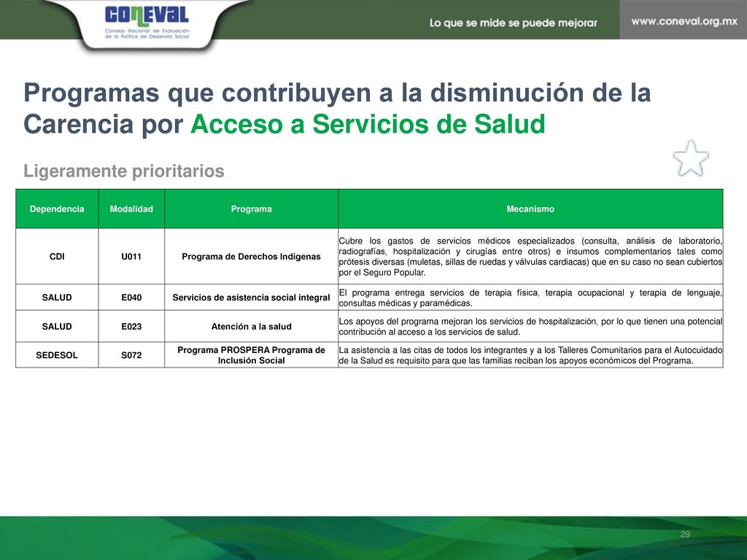
Task: Select 'Servicios de asistencia social integral' cell
Action: coord(251,297)
